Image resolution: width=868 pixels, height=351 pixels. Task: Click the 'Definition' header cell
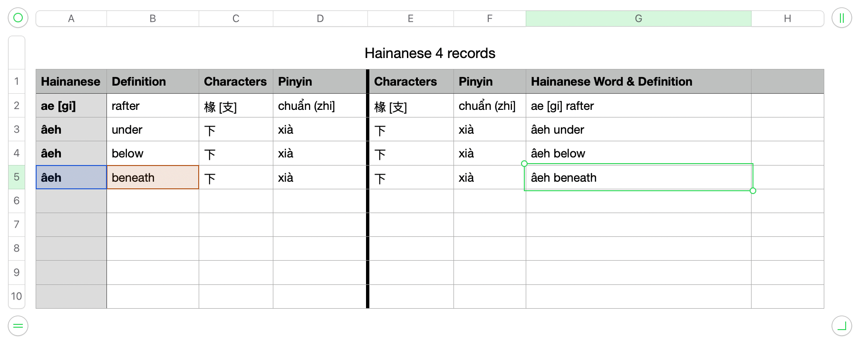point(153,81)
